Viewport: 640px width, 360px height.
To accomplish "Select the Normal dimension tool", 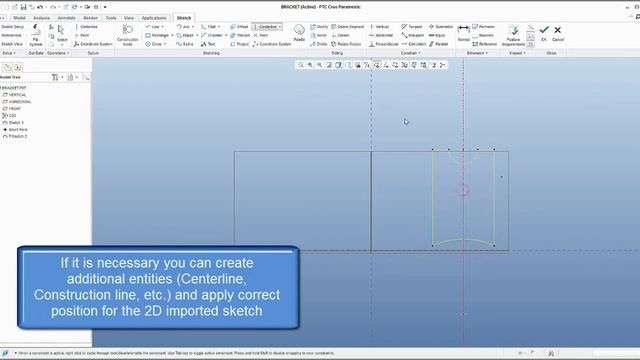I will [x=464, y=32].
